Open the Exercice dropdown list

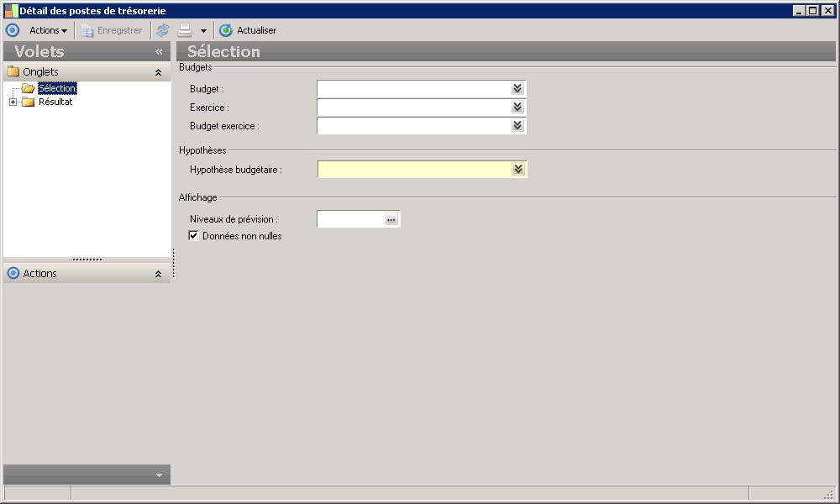(x=517, y=108)
